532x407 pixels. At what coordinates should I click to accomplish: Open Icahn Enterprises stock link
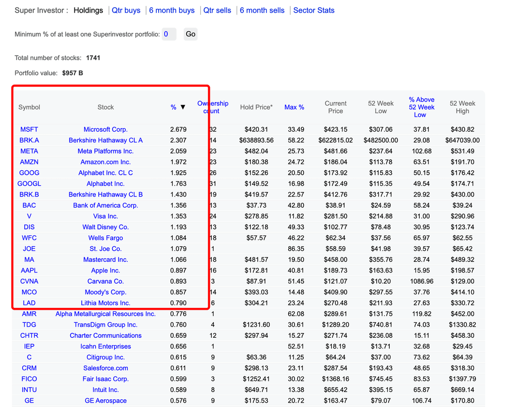click(x=105, y=347)
